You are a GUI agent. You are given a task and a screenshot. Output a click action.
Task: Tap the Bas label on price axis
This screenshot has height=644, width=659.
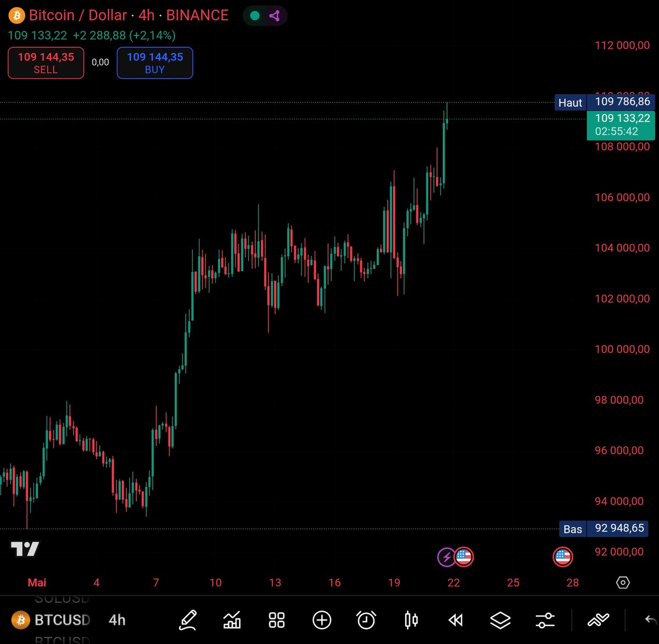573,529
